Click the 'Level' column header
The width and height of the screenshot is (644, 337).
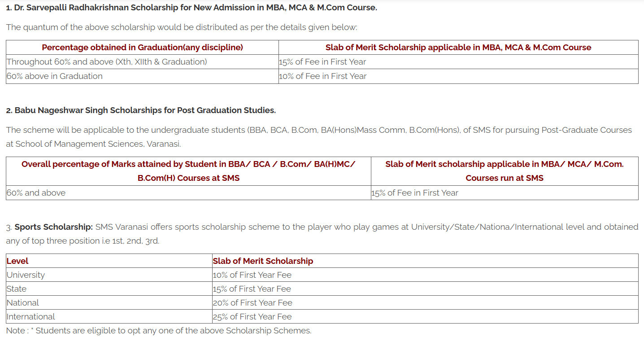coord(18,261)
